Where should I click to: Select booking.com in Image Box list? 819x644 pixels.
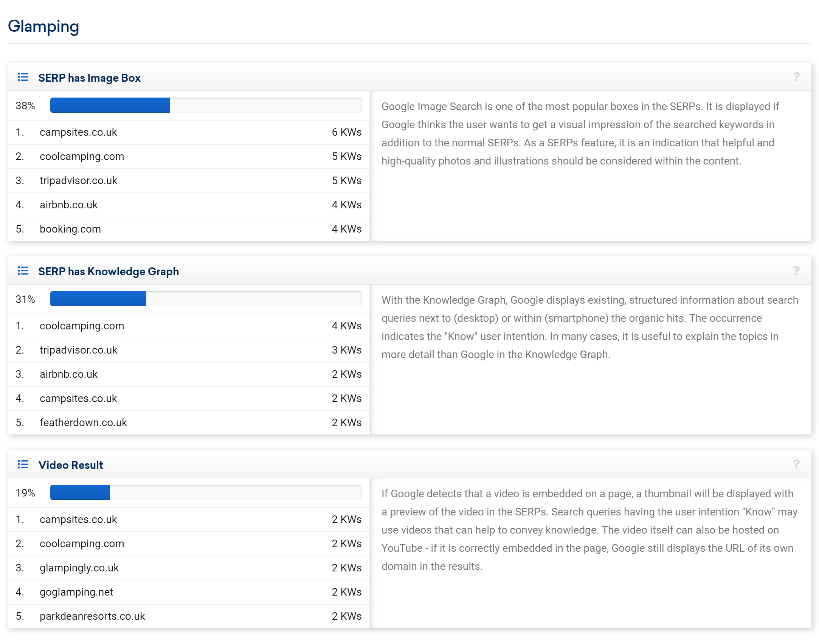(x=70, y=229)
